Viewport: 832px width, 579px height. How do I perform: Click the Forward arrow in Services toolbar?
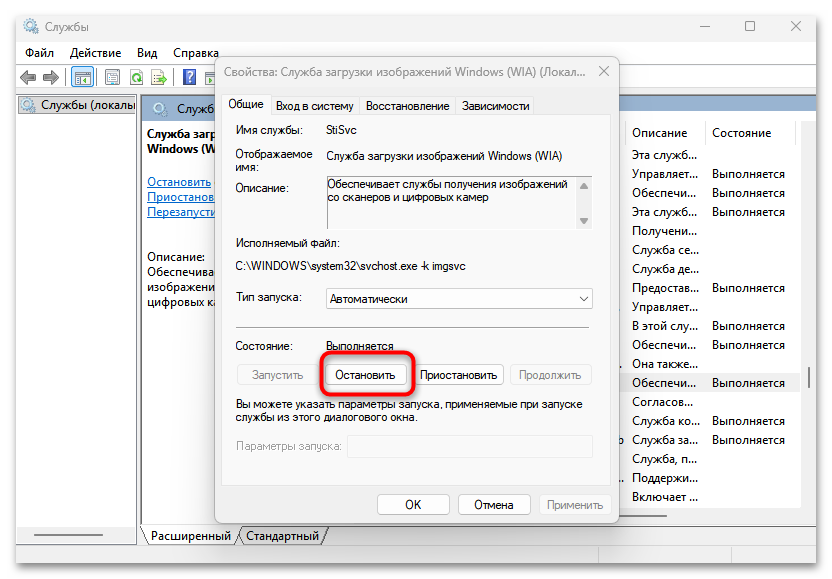(51, 77)
